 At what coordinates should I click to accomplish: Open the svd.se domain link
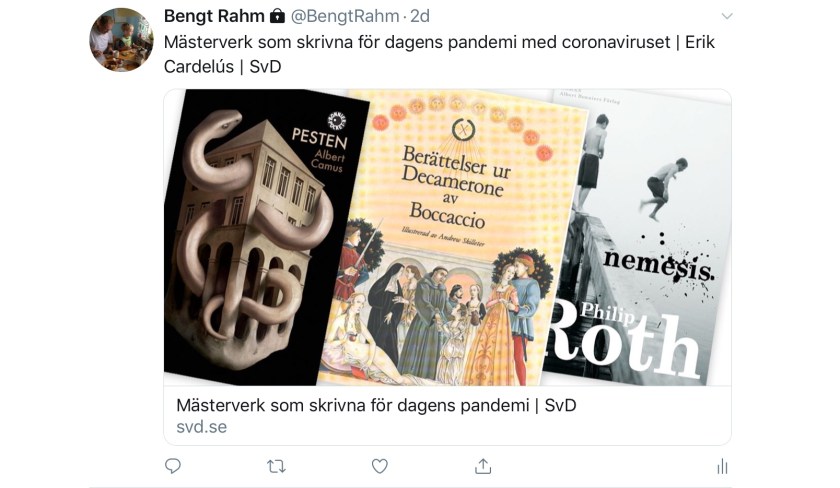pyautogui.click(x=201, y=427)
